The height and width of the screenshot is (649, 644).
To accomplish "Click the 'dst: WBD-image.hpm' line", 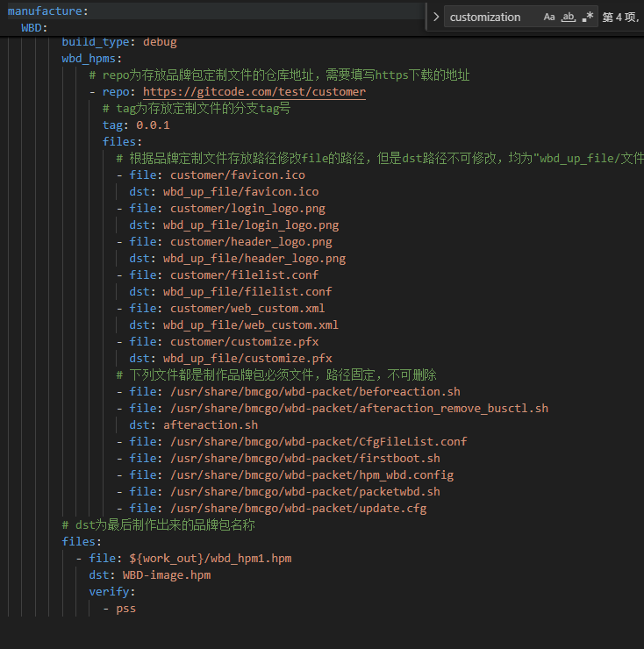I will pos(149,575).
